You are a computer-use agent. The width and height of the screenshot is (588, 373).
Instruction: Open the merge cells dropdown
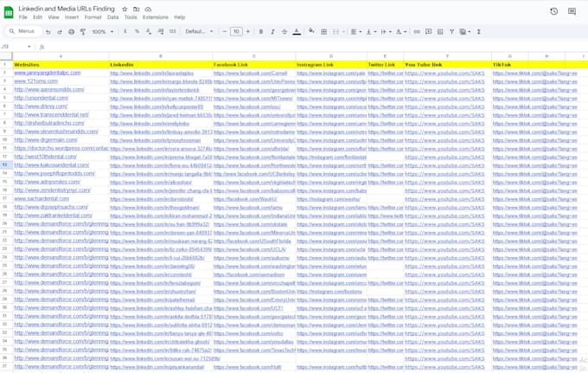339,32
